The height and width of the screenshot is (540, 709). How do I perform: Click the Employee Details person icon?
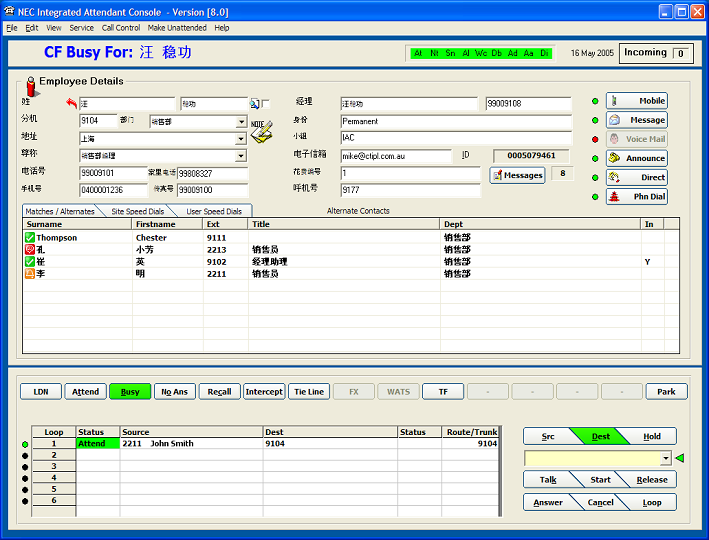pyautogui.click(x=31, y=86)
